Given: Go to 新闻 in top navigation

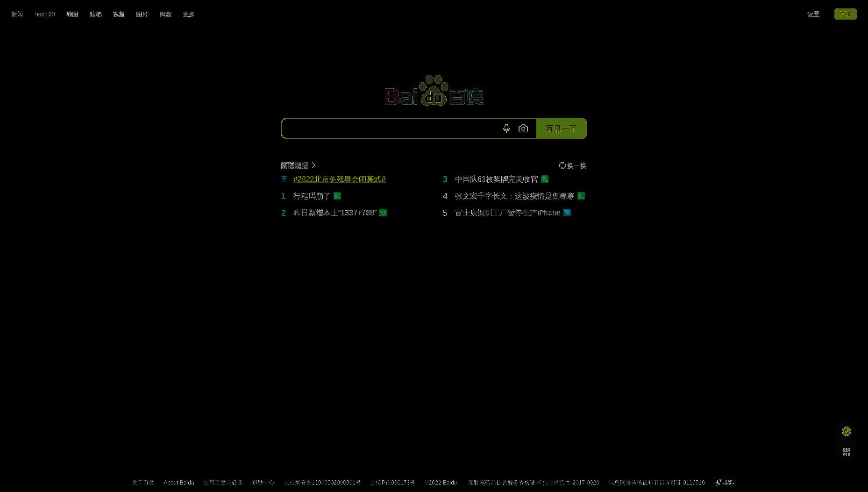Looking at the screenshot, I should [17, 14].
